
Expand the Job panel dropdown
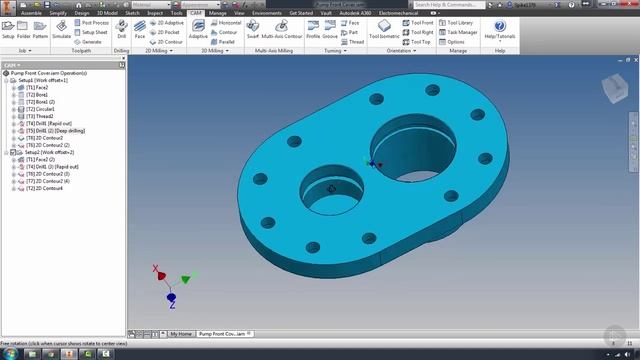point(25,51)
